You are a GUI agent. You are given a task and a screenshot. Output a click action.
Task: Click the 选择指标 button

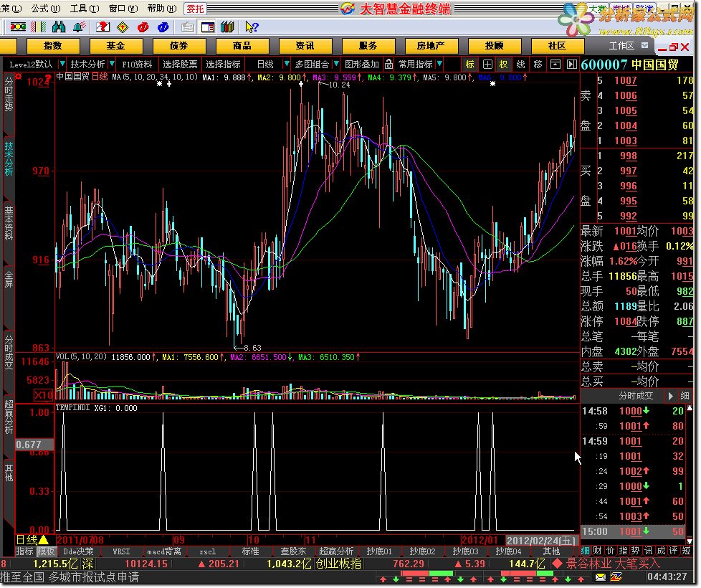click(223, 65)
